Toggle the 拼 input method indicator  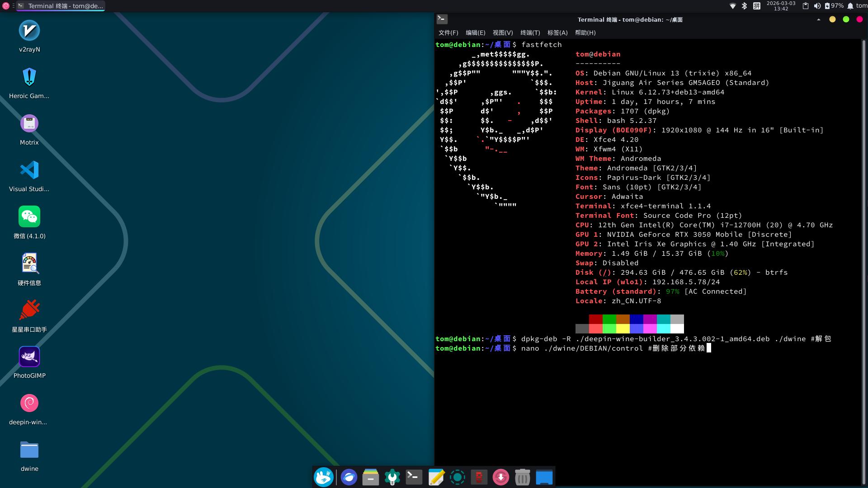tap(756, 6)
